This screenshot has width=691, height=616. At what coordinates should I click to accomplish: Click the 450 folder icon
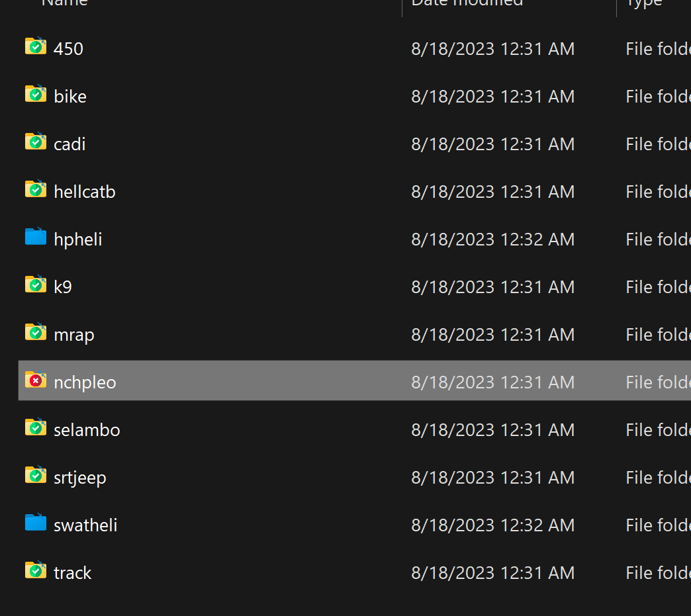[x=36, y=47]
